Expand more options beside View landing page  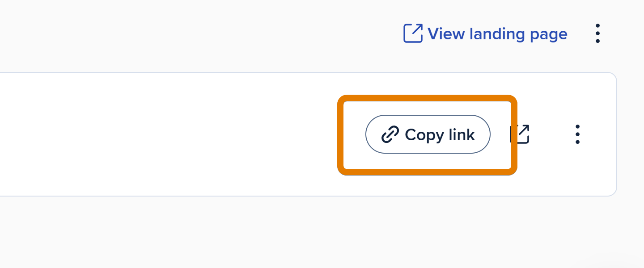pyautogui.click(x=597, y=33)
